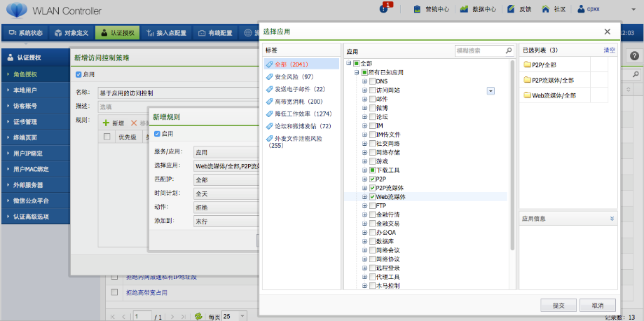Expand the DNS tree node
The height and width of the screenshot is (321, 644).
[x=364, y=81]
